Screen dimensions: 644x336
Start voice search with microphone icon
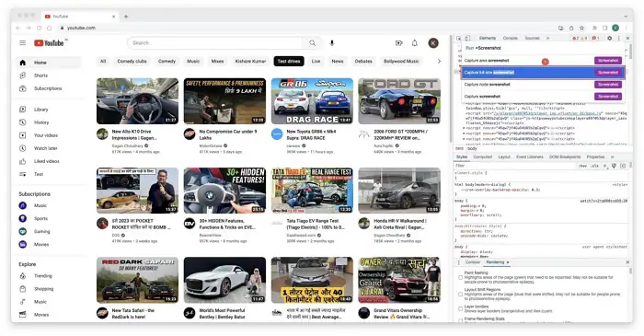click(x=332, y=42)
